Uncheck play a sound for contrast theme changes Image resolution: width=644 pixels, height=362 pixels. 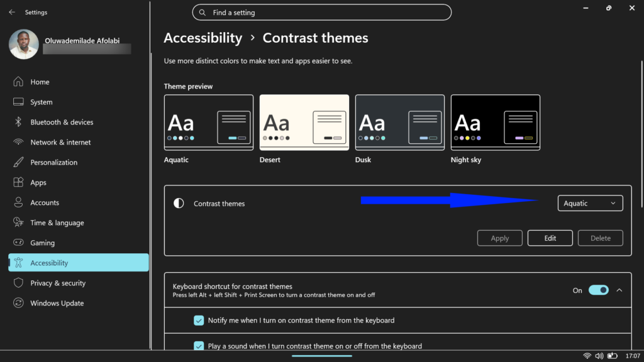point(199,346)
